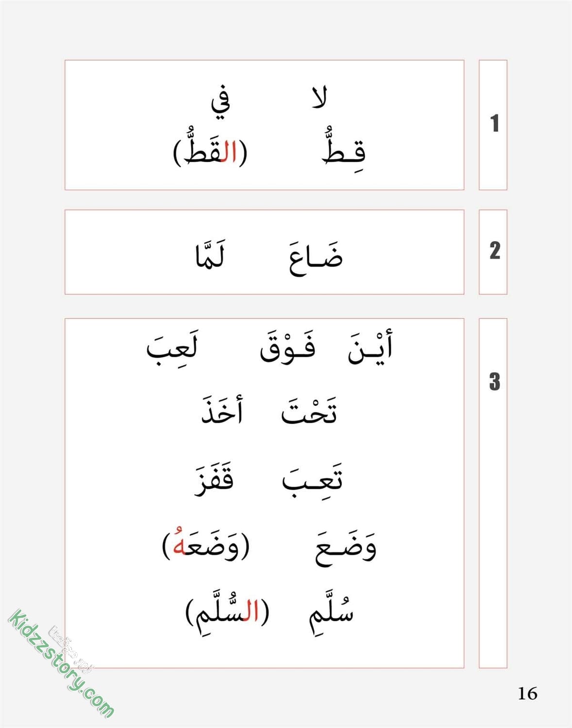Click the word لمّا
The image size is (572, 728).
tap(210, 255)
